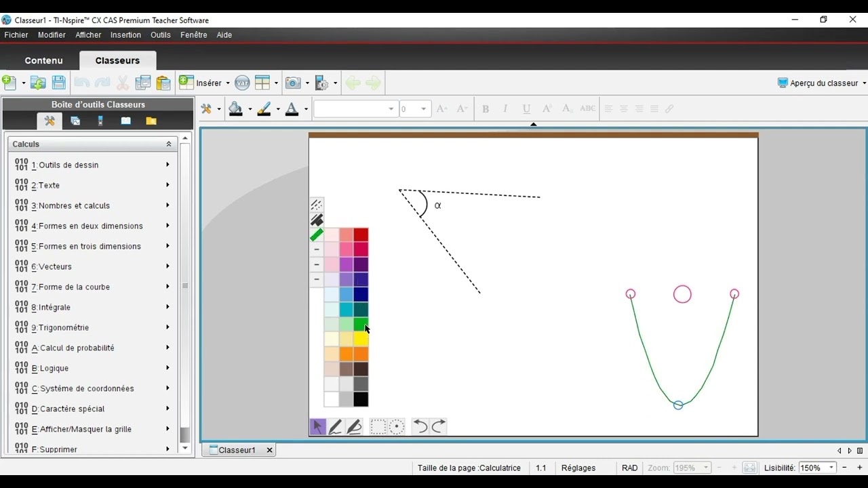Open the Variables (var) button
The width and height of the screenshot is (868, 488).
pyautogui.click(x=242, y=83)
